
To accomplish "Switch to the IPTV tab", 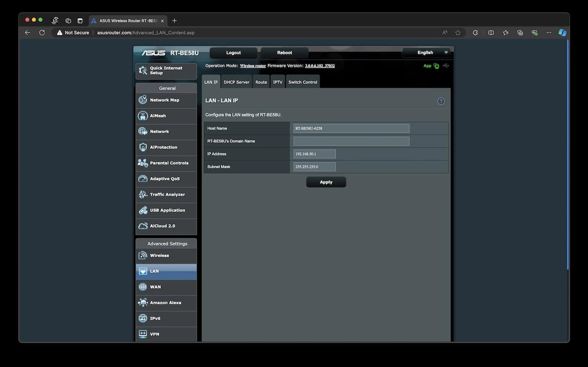I will [x=278, y=82].
